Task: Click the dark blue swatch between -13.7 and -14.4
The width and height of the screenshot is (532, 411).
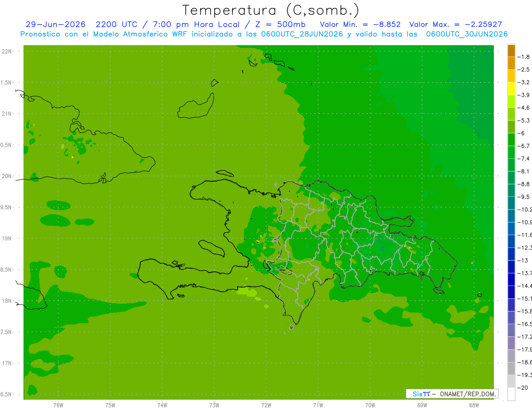Action: tap(511, 279)
